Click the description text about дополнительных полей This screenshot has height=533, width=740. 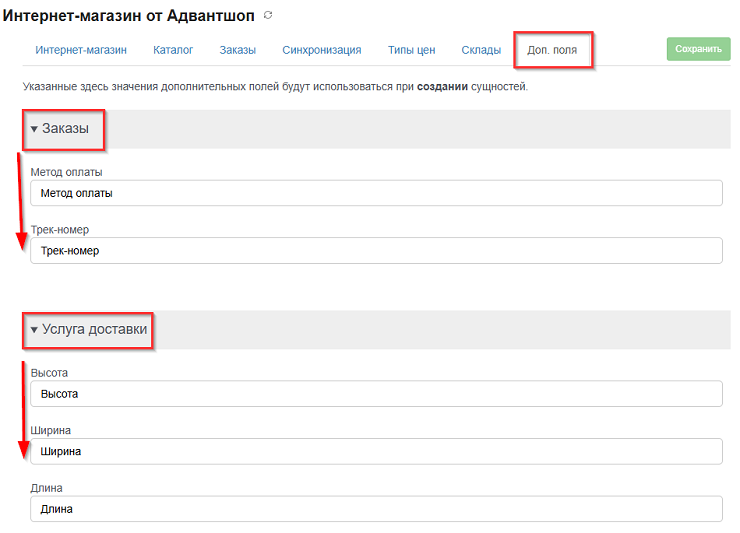275,87
